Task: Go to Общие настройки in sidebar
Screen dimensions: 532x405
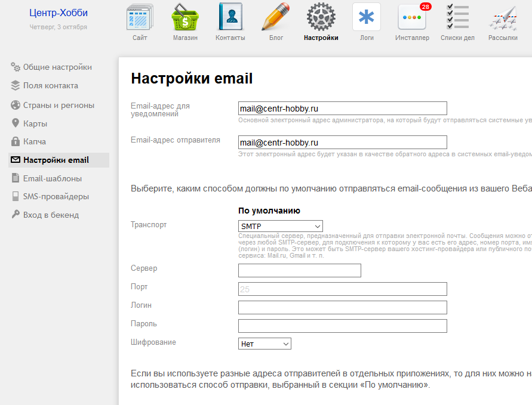Action: (57, 67)
